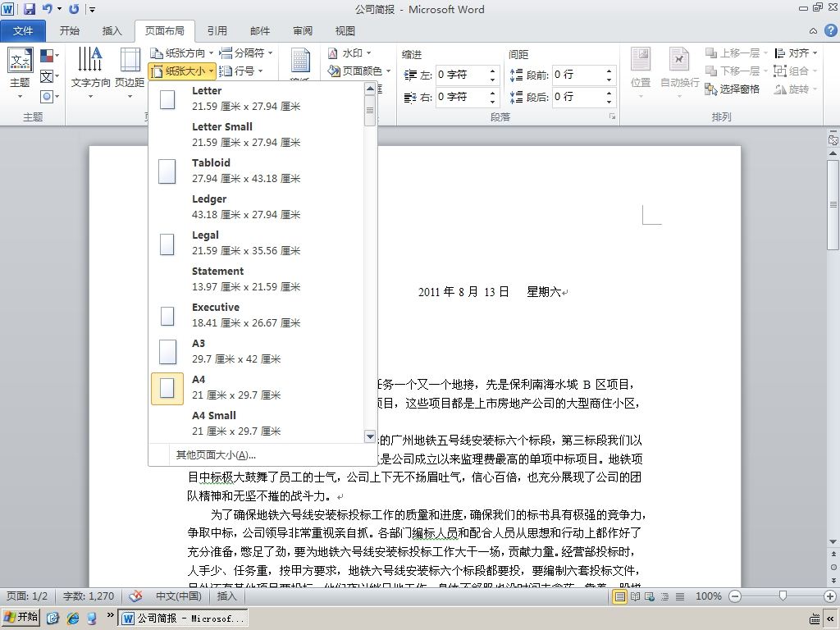Select A4 Small paper size
Image resolution: width=840 pixels, height=630 pixels.
256,423
